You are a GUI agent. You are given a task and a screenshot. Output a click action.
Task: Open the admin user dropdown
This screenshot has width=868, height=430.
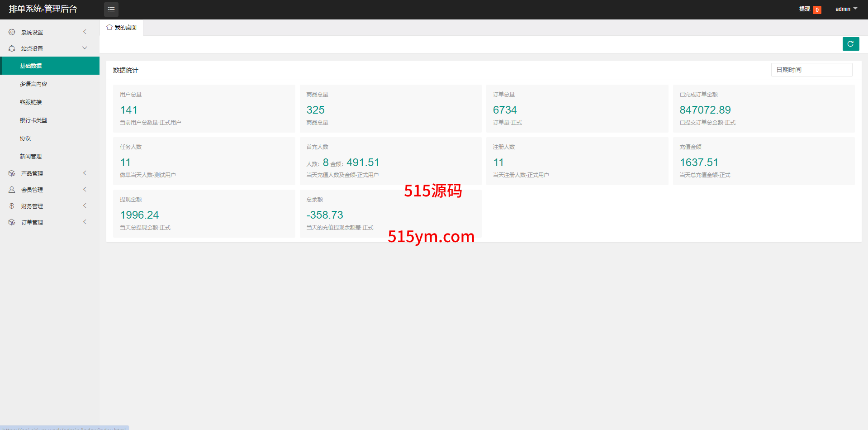pos(846,9)
